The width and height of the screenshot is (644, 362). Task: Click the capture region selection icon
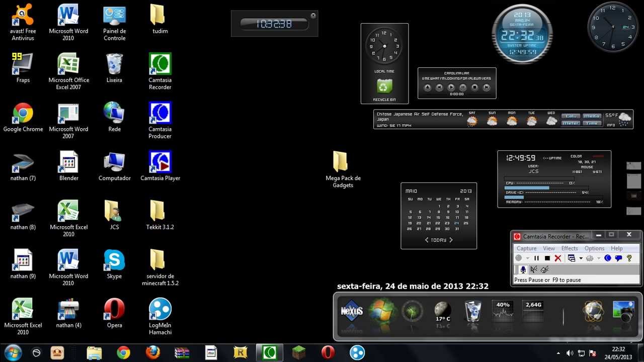[572, 258]
